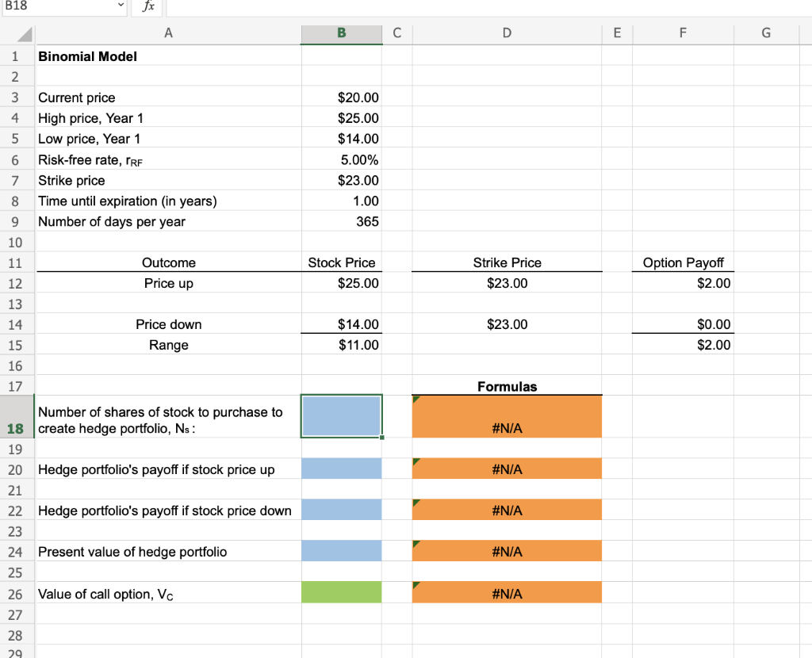The image size is (812, 658).
Task: Select the $2.00 option payoff in row 12
Action: pos(683,283)
